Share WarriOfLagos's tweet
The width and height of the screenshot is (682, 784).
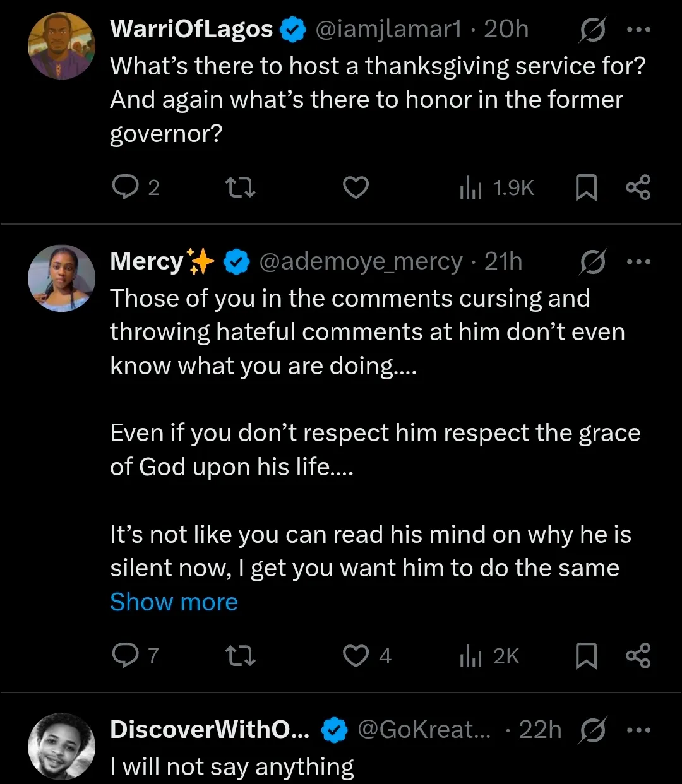(638, 187)
